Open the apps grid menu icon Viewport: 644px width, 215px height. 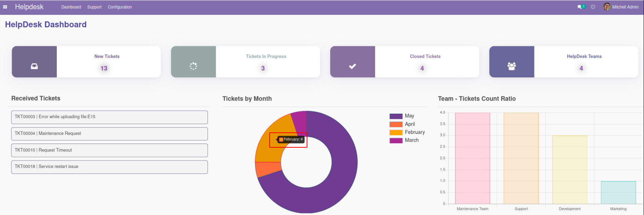(5, 7)
